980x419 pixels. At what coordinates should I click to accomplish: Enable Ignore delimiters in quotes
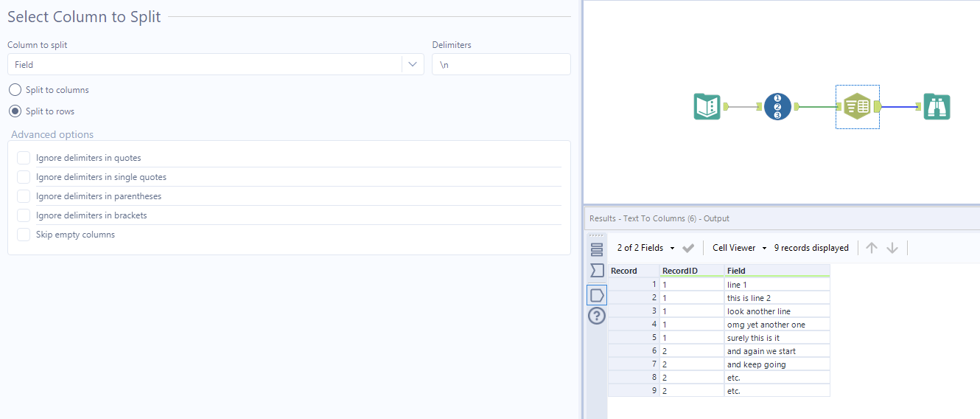[x=24, y=158]
